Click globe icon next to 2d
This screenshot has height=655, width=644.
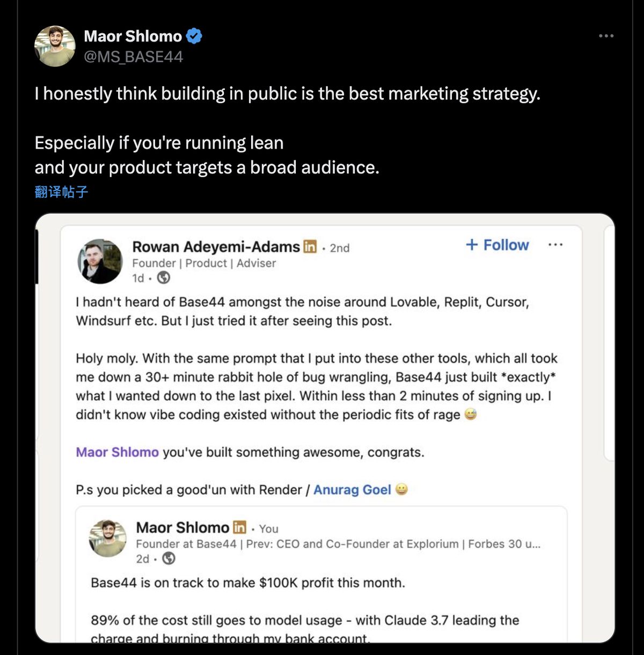[x=169, y=558]
